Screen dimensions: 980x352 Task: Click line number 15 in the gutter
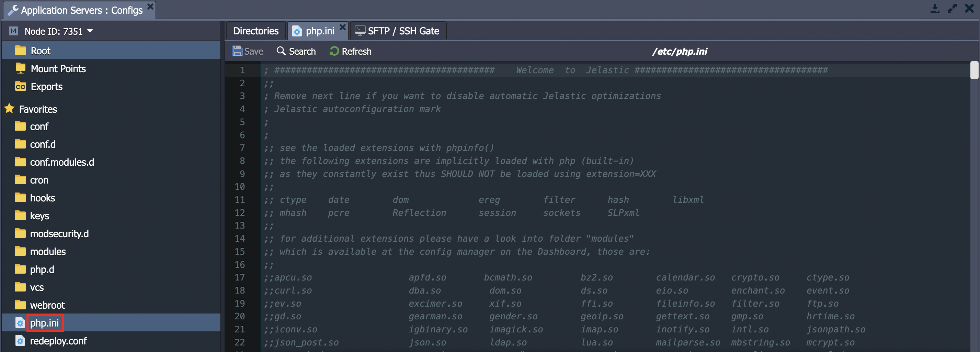click(x=240, y=251)
